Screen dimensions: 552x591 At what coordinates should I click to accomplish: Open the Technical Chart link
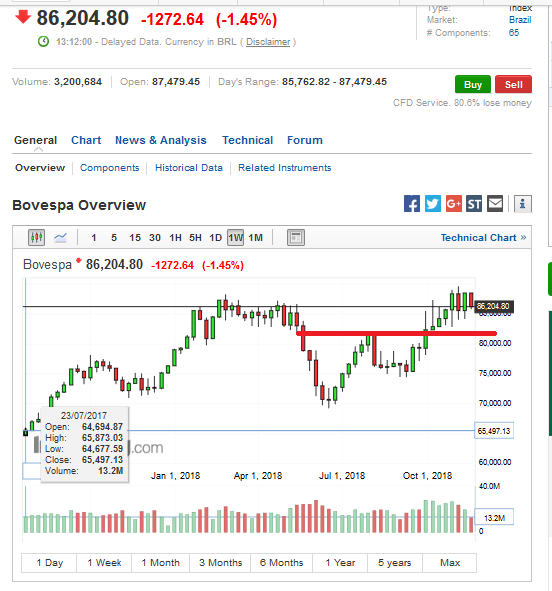tap(483, 237)
